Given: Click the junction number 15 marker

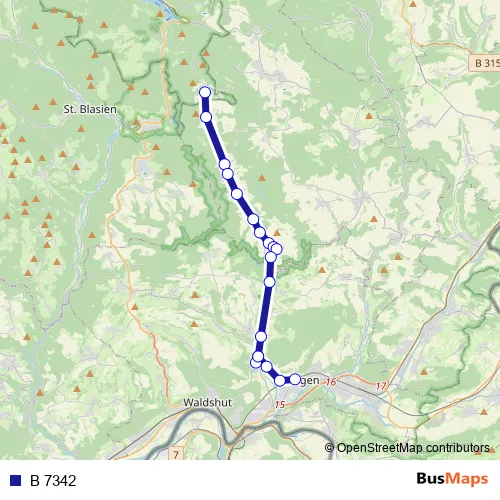Looking at the screenshot, I should point(280,405).
